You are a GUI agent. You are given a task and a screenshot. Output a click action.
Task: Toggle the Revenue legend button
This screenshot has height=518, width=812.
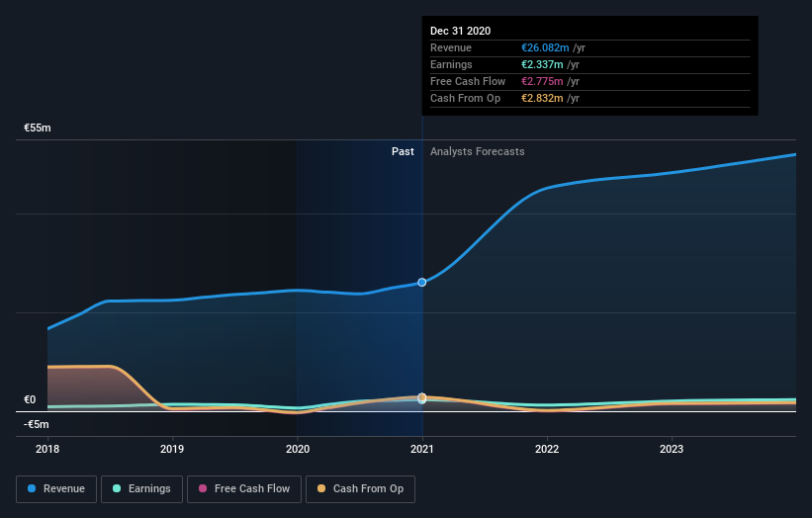pyautogui.click(x=56, y=489)
